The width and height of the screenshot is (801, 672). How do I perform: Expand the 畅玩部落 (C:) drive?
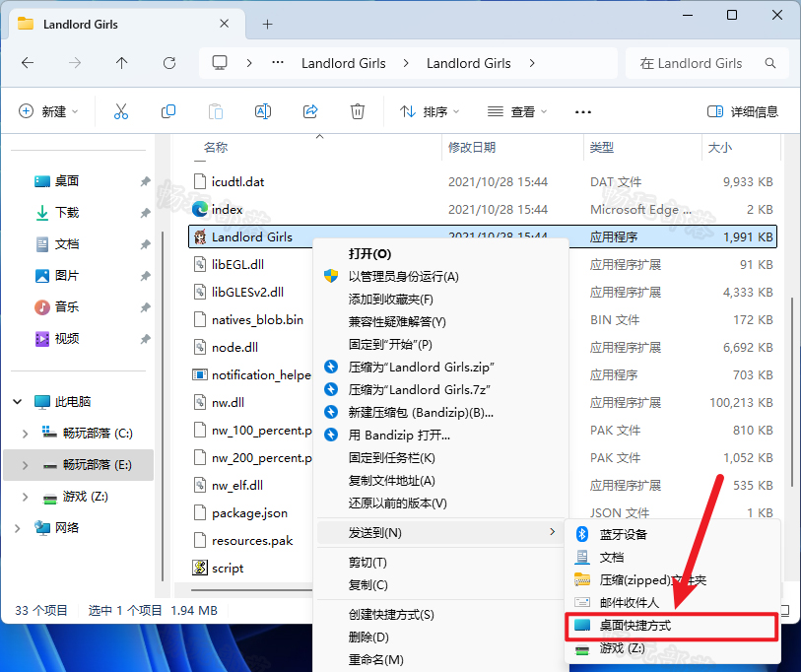tap(25, 434)
